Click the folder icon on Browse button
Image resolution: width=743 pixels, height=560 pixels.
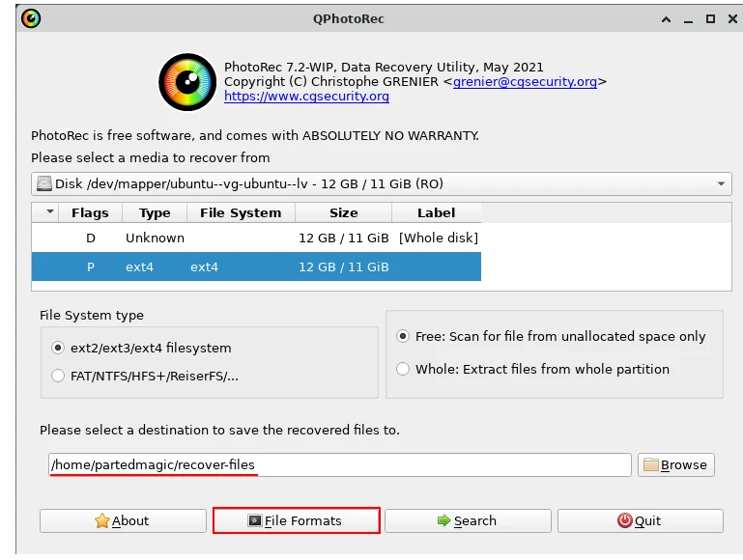651,464
